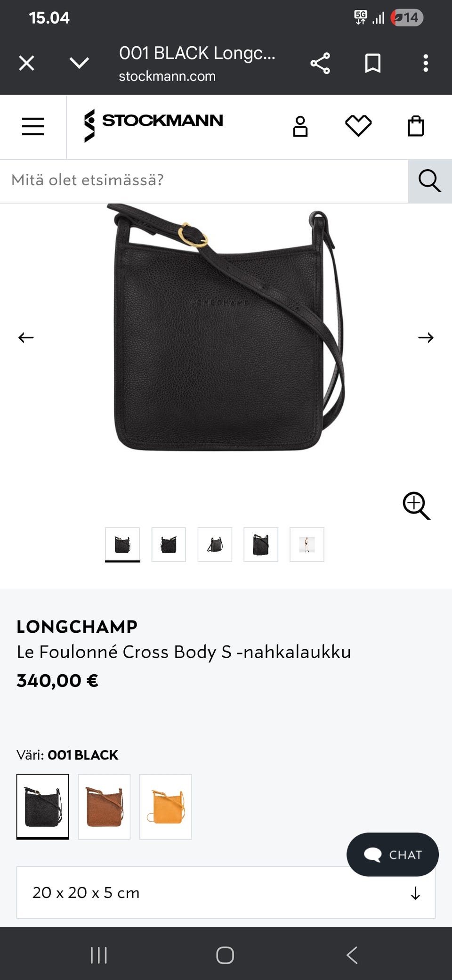Focus the 'Mitä olet etsimässä?' search field
The height and width of the screenshot is (980, 452).
coord(204,181)
